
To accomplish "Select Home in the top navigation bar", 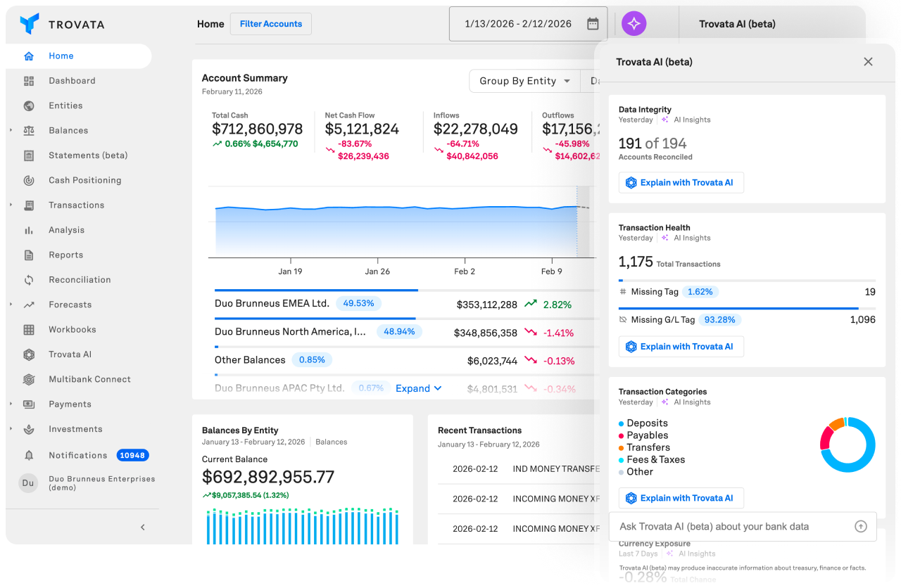I will [x=210, y=23].
